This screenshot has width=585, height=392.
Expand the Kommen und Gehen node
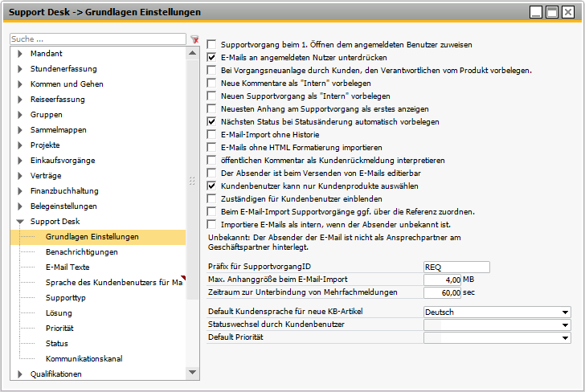click(x=20, y=84)
